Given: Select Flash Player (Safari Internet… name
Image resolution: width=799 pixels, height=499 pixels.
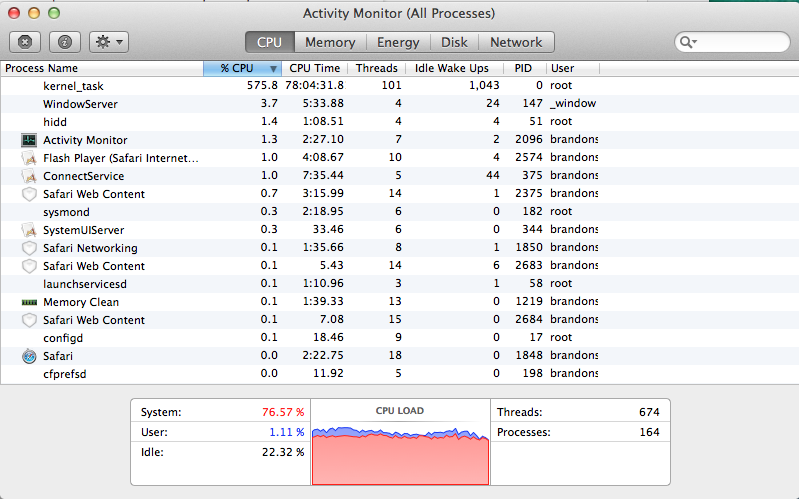Looking at the screenshot, I should [121, 158].
